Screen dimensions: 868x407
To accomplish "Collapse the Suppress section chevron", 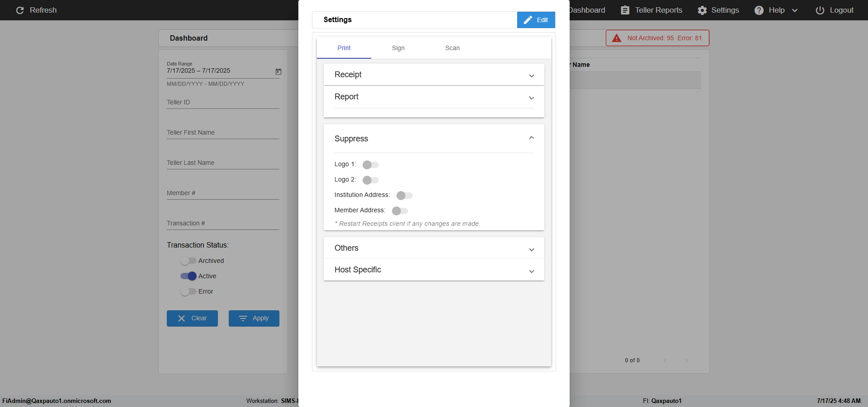I will point(532,138).
